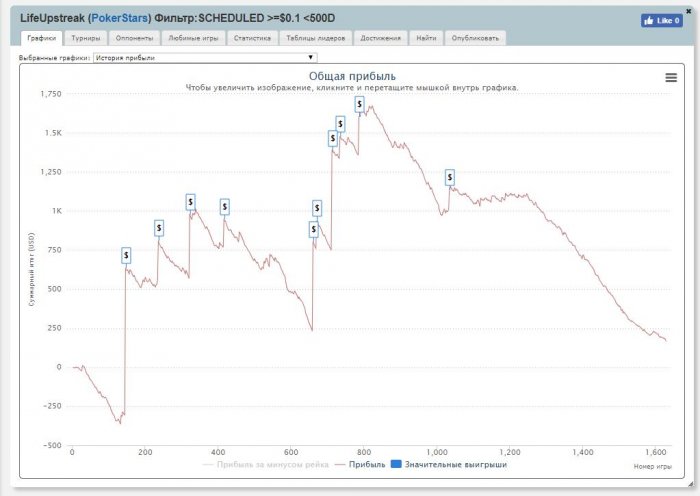Click the $ flag near game 325
Screen dimensions: 700x496
tap(191, 202)
